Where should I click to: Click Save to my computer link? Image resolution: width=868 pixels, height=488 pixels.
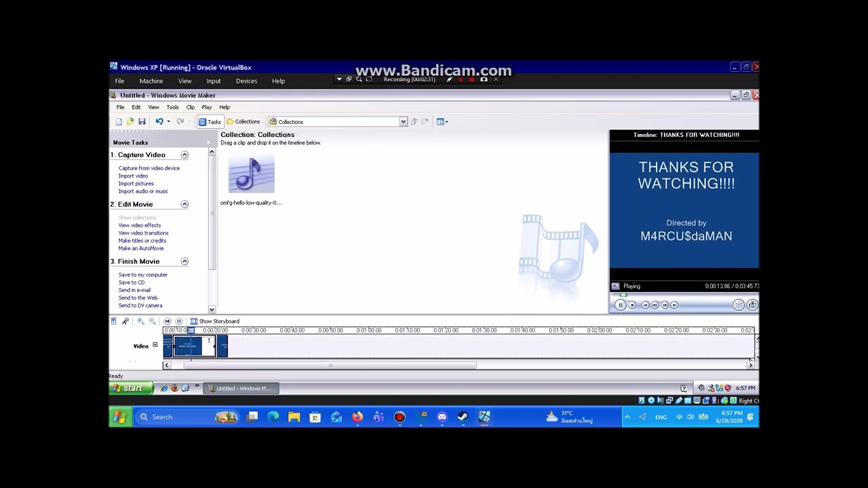click(143, 274)
